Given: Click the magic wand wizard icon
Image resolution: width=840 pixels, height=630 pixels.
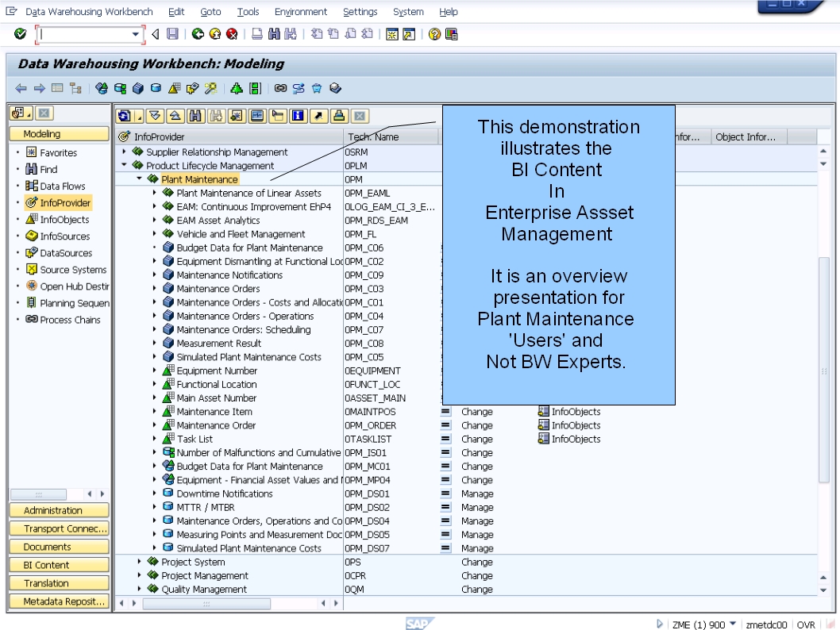Looking at the screenshot, I should tap(210, 88).
